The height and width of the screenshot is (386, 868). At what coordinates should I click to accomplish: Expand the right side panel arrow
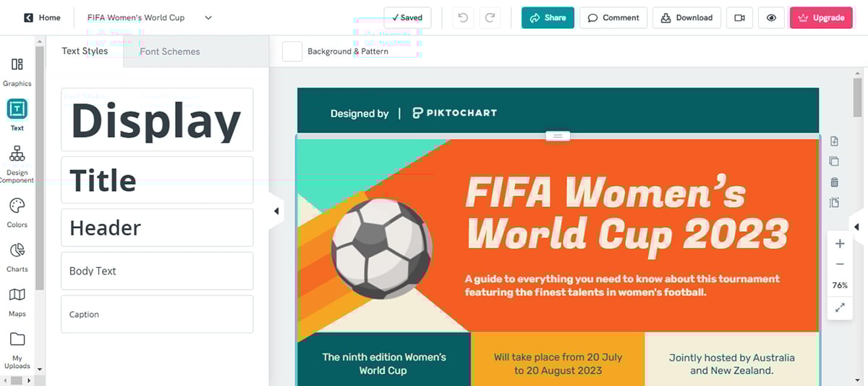pyautogui.click(x=856, y=227)
